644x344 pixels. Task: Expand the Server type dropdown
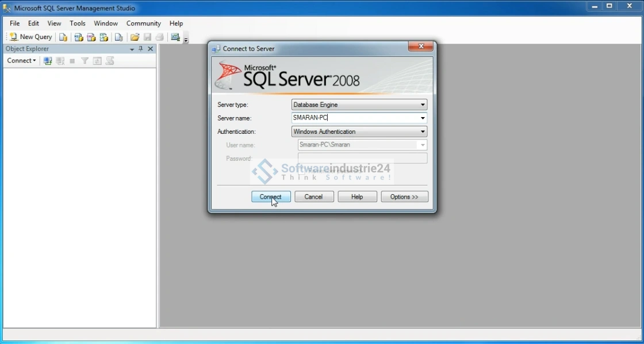pyautogui.click(x=423, y=105)
